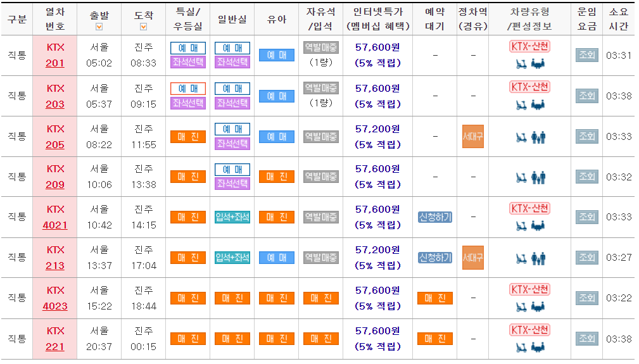Select standard class seat for KTX 203
639x364 pixels.
[232, 103]
